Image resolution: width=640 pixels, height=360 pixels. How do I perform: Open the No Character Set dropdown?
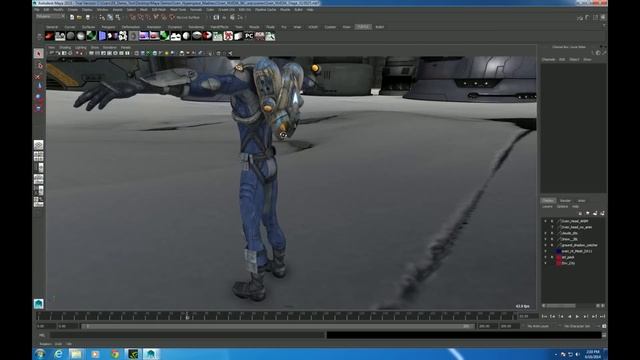point(577,326)
